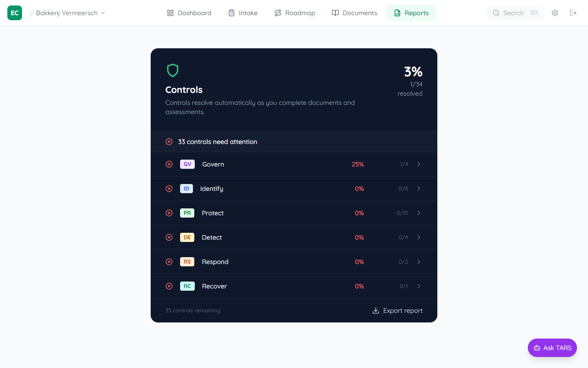Open the Bakkerij Vermeersch workspace dropdown

(x=68, y=13)
